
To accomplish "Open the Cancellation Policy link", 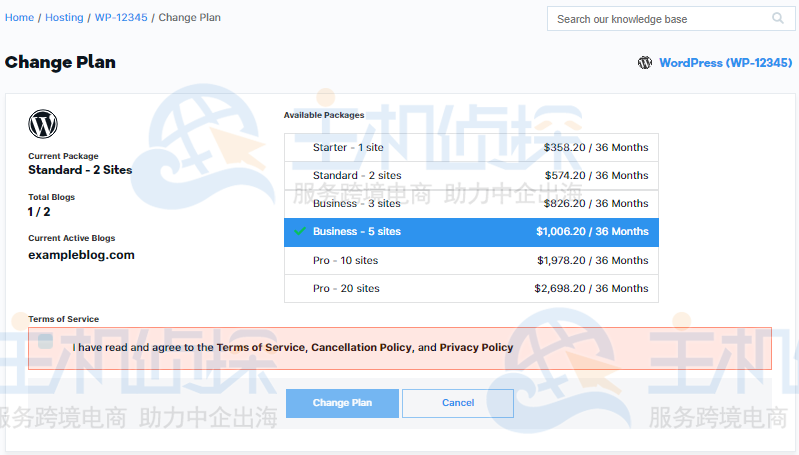I will click(361, 348).
